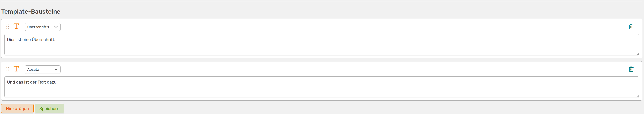The height and width of the screenshot is (114, 644).
Task: Click resize grip of the Absatz textarea
Action: point(638,96)
